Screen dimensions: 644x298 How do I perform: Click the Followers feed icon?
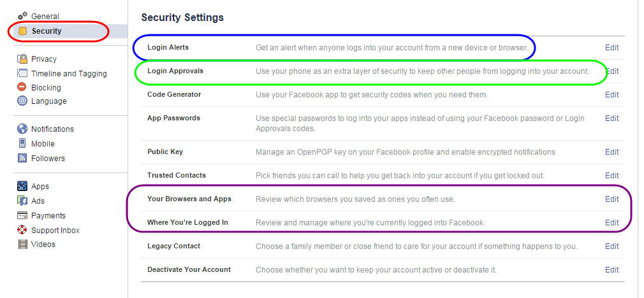(x=22, y=158)
